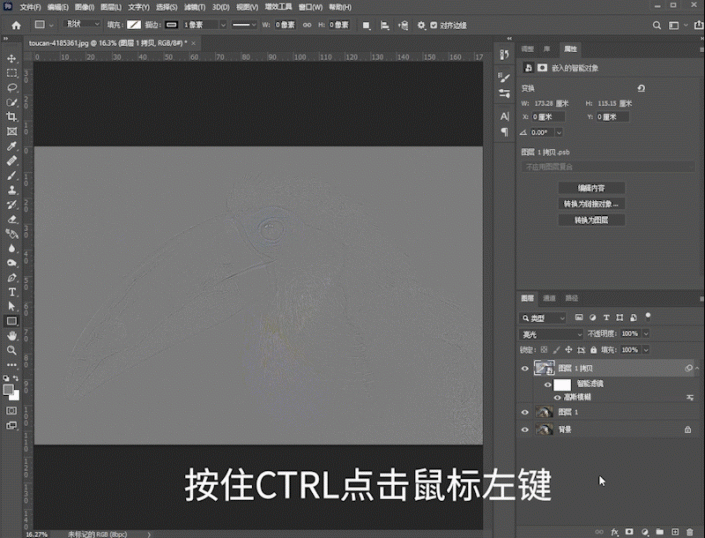Toggle width-height link in options bar
The image size is (705, 538).
307,25
